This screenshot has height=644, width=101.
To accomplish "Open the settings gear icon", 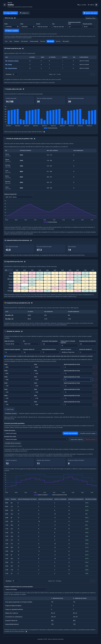I will 96,5.
